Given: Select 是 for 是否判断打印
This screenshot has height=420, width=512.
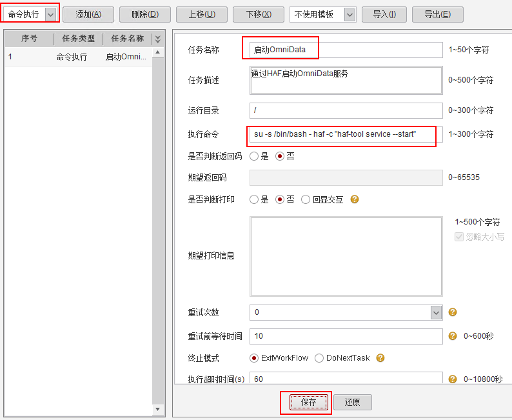Looking at the screenshot, I should coord(254,199).
